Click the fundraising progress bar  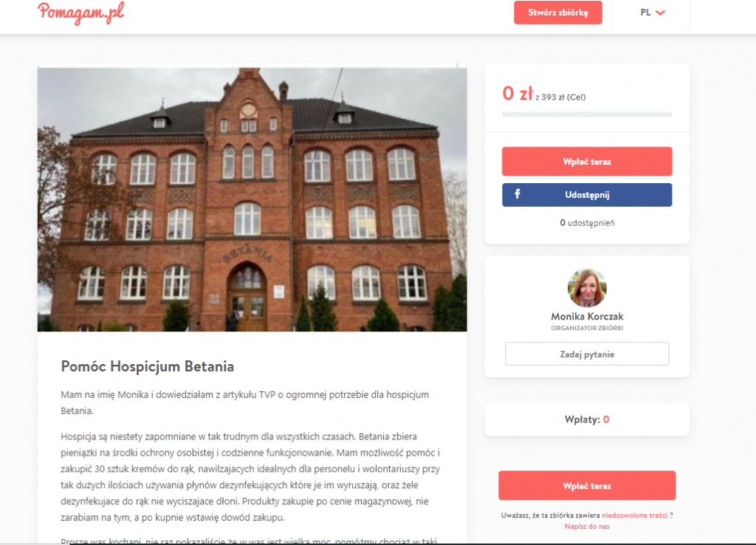coord(587,114)
